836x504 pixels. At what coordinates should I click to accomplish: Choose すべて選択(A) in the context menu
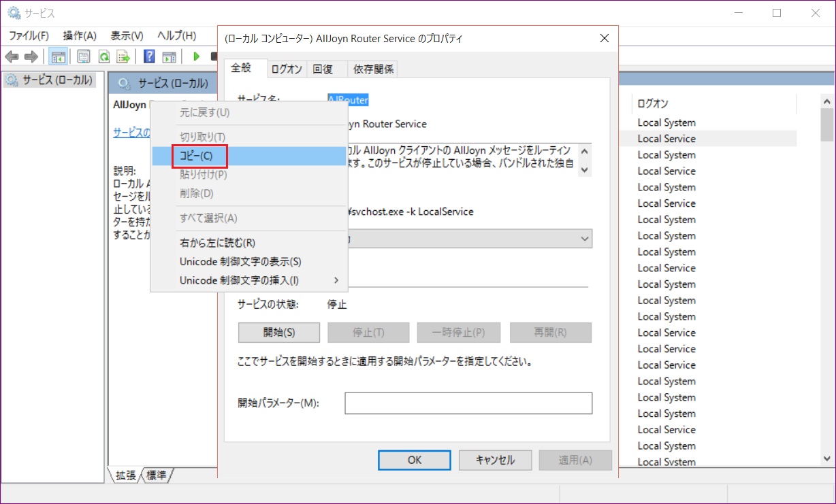248,218
